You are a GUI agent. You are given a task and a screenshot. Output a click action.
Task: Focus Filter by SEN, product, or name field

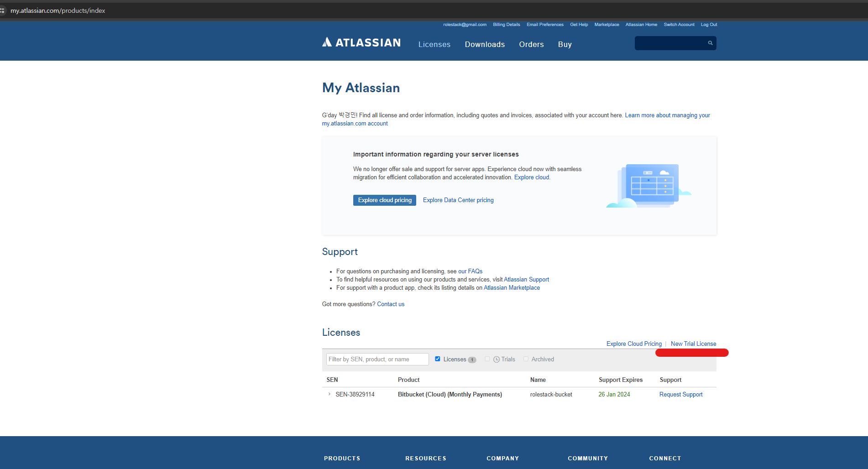click(x=377, y=360)
